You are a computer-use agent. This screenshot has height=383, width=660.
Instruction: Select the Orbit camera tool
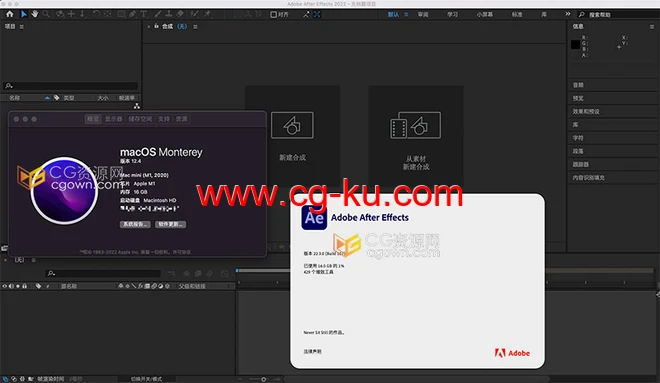click(60, 14)
